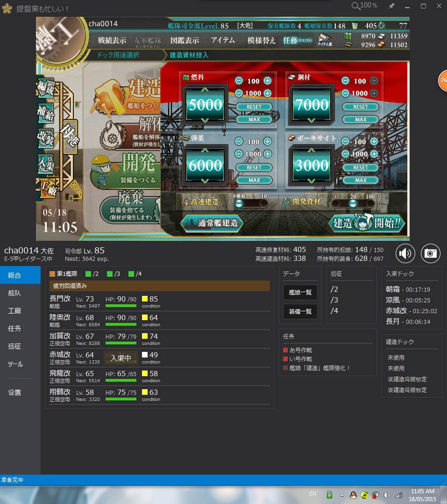Click the fuel 1000 plus icon
The width and height of the screenshot is (447, 504).
[x=268, y=93]
